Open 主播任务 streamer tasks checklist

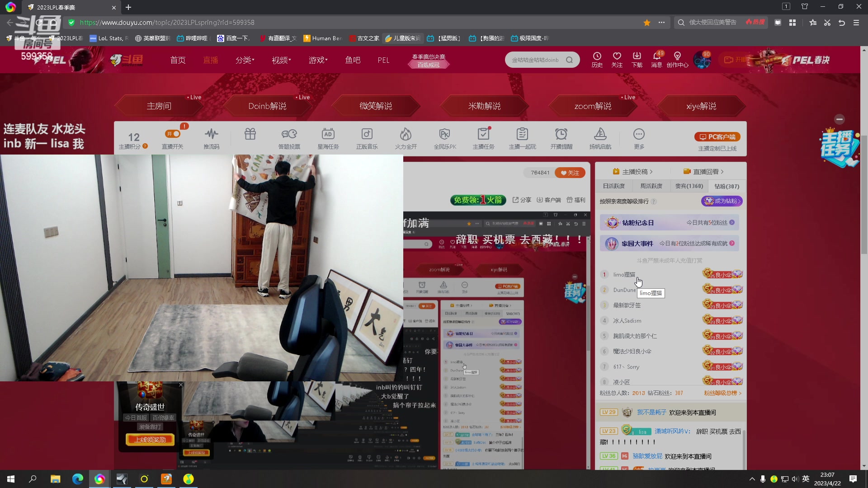click(483, 138)
